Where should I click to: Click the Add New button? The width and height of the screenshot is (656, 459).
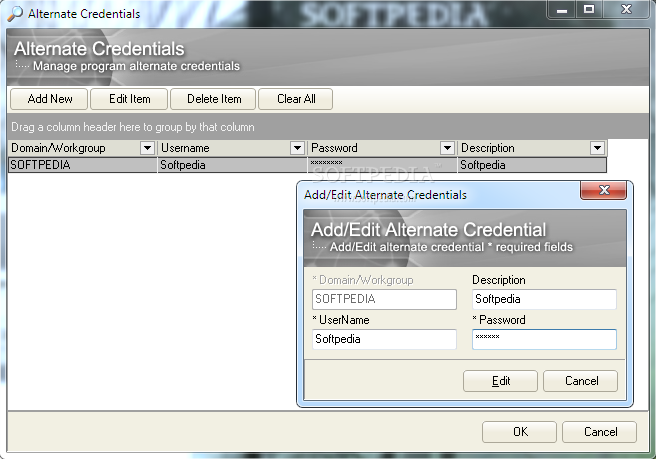point(49,99)
